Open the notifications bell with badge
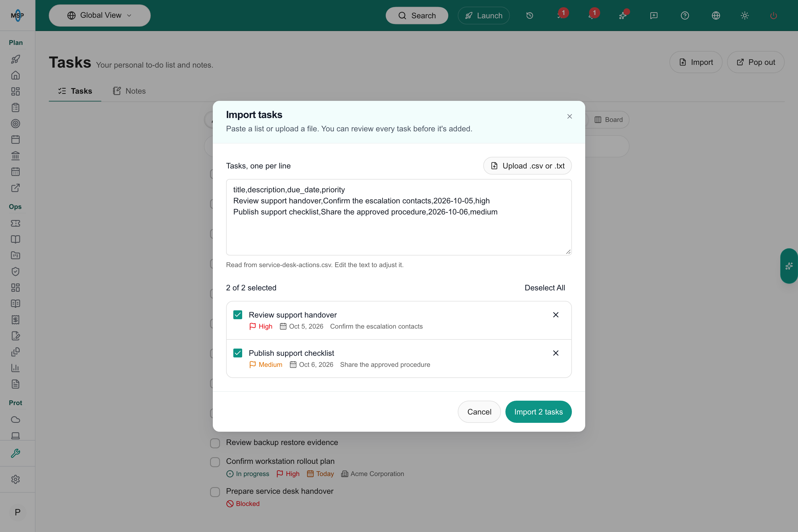Viewport: 798px width, 532px height. pyautogui.click(x=592, y=15)
